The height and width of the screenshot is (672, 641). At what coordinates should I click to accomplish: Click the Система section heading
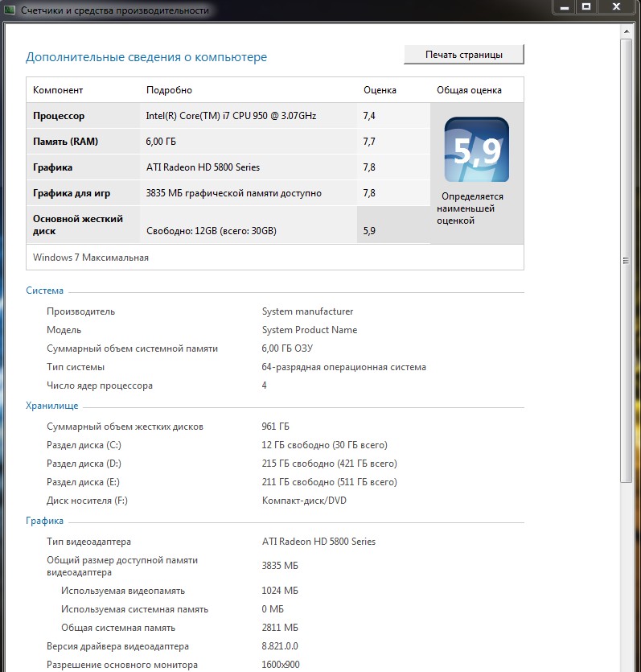44,291
